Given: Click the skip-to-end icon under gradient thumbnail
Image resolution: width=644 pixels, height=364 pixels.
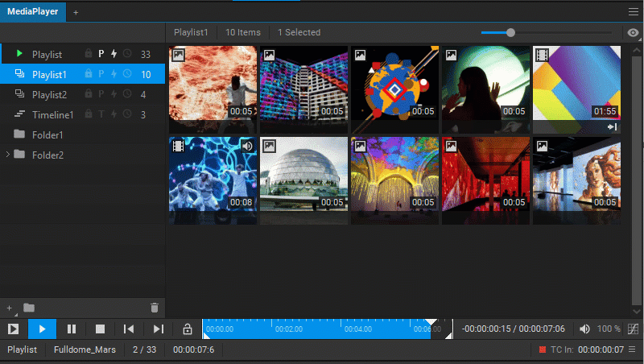Looking at the screenshot, I should (x=613, y=127).
